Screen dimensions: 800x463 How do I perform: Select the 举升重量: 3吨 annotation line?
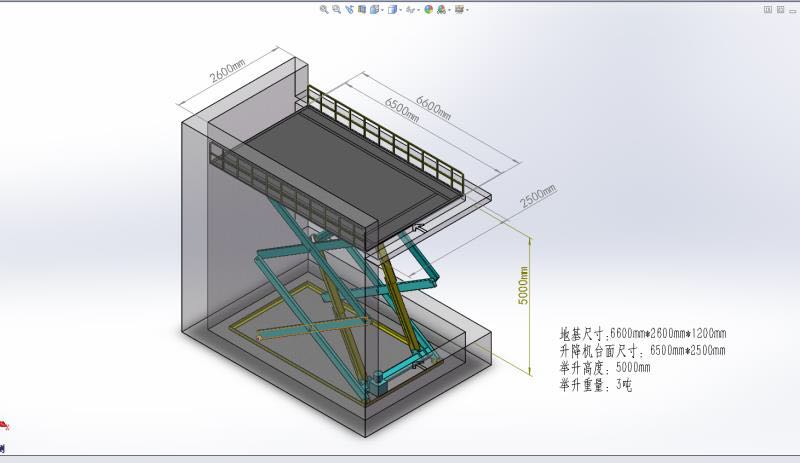tap(596, 384)
